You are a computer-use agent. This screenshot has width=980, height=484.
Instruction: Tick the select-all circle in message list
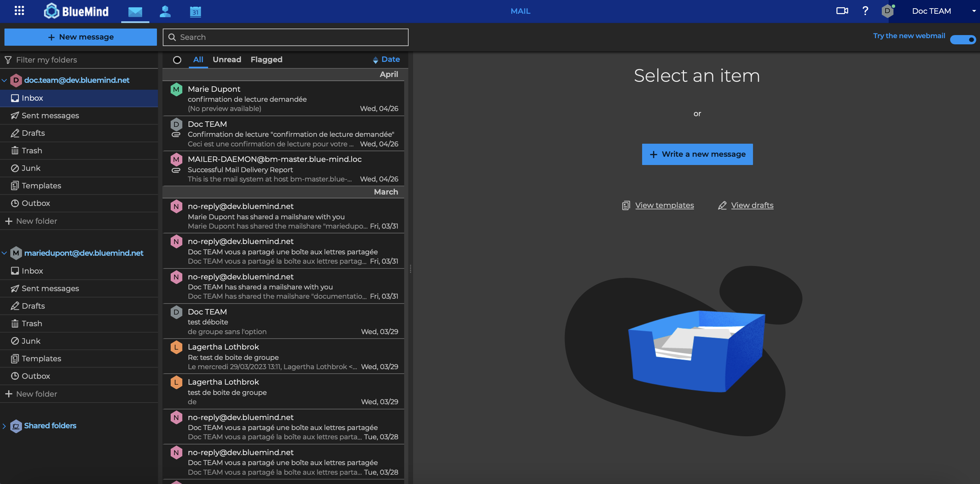[177, 60]
